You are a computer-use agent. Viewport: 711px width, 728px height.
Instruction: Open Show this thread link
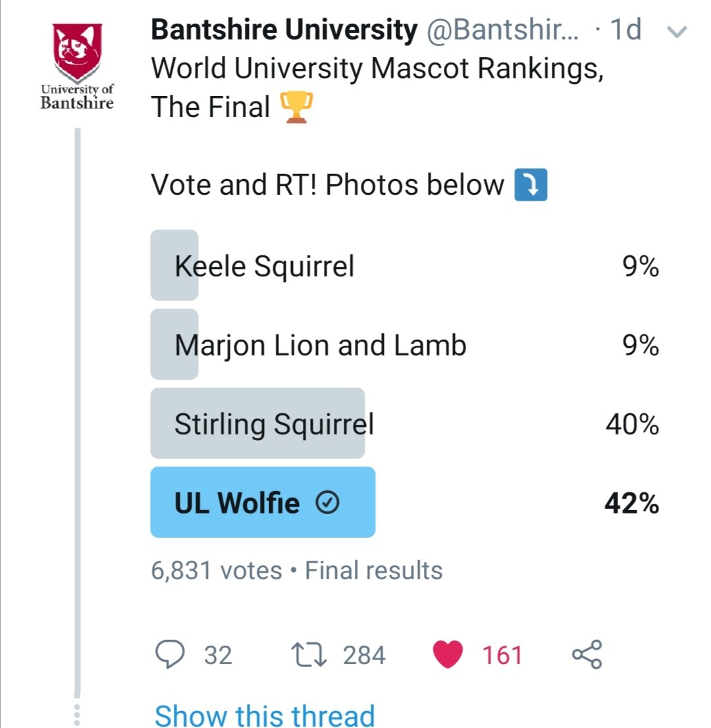pos(265,715)
